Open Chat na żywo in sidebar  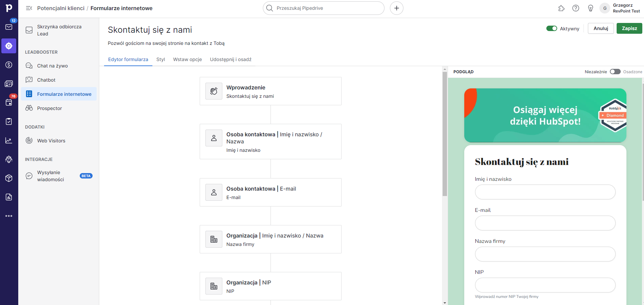59,66
